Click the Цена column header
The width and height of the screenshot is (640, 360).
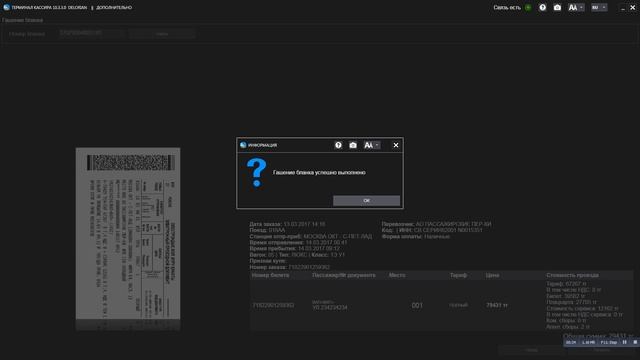coord(492,275)
